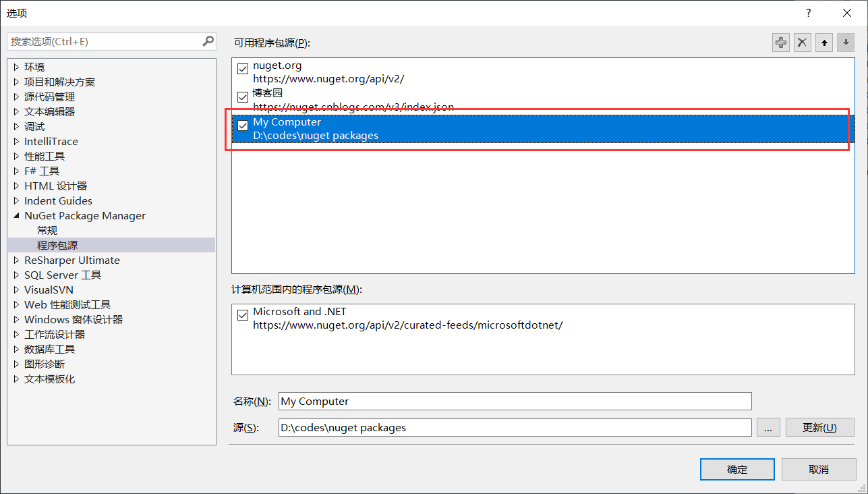Uncheck the nuget.org package source
The width and height of the screenshot is (868, 494).
pos(243,69)
